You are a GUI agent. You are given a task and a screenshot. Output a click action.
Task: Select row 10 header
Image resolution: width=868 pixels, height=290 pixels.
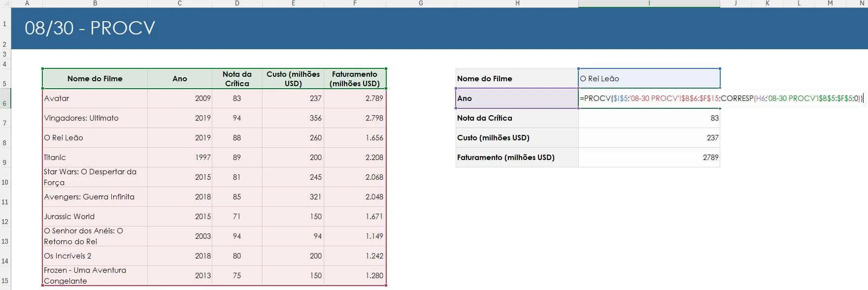5,177
